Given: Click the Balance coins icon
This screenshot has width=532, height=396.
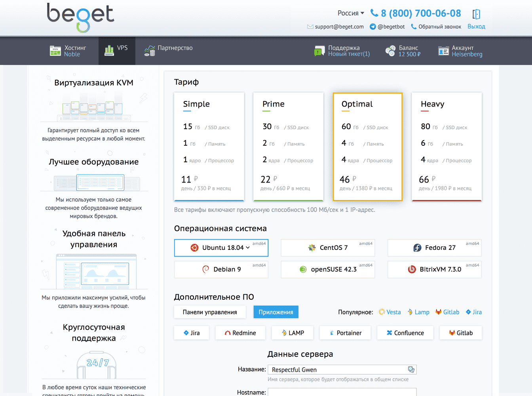Looking at the screenshot, I should [x=390, y=51].
